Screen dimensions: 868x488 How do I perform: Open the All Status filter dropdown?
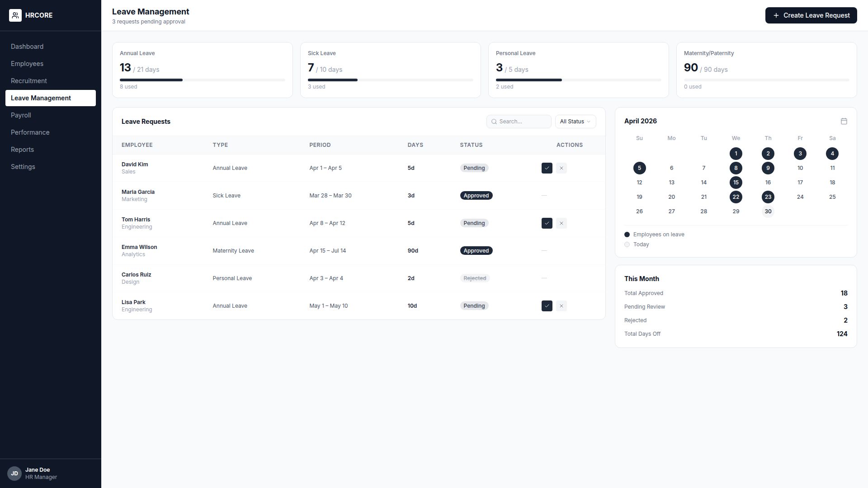pos(576,122)
